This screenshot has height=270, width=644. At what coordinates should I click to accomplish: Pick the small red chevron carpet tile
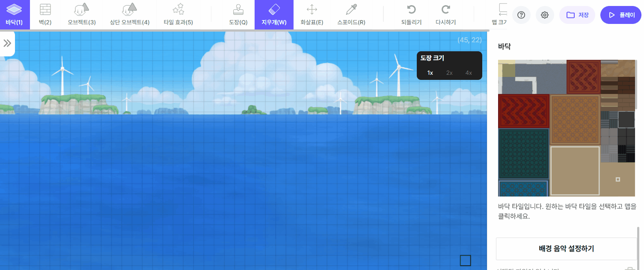(583, 77)
